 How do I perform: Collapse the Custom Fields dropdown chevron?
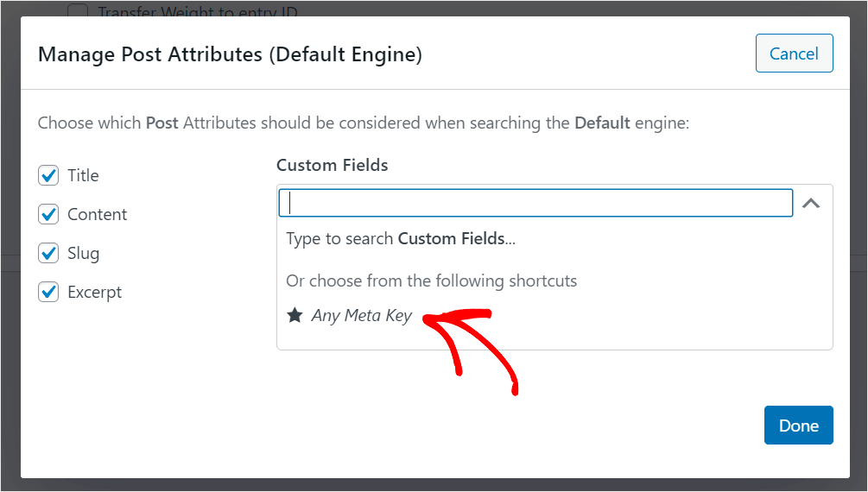[811, 203]
